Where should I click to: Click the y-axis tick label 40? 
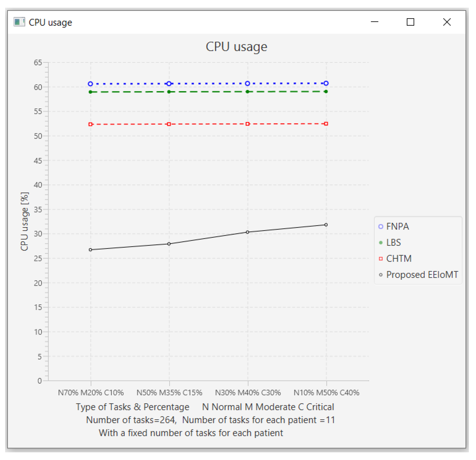point(38,185)
